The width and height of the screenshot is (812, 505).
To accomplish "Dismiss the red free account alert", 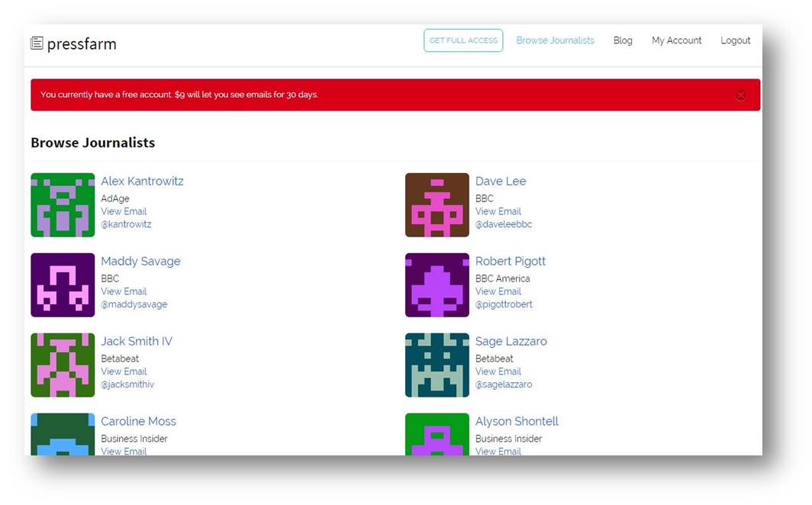I will pos(739,95).
